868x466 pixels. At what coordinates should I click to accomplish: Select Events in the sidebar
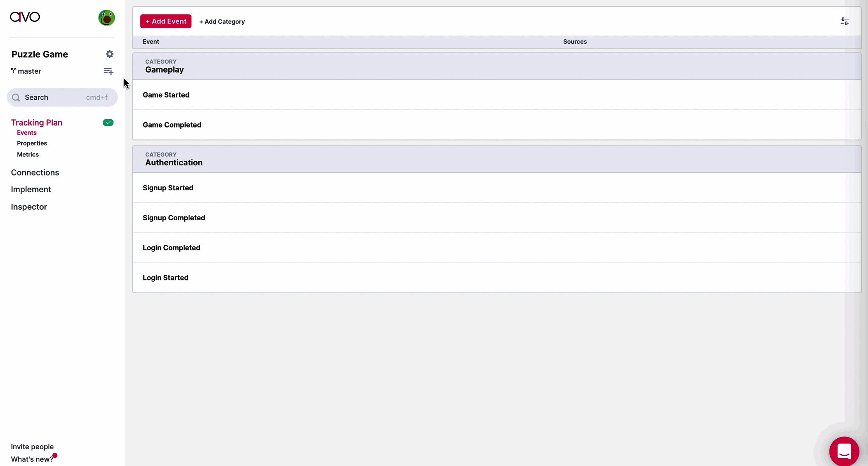point(27,133)
